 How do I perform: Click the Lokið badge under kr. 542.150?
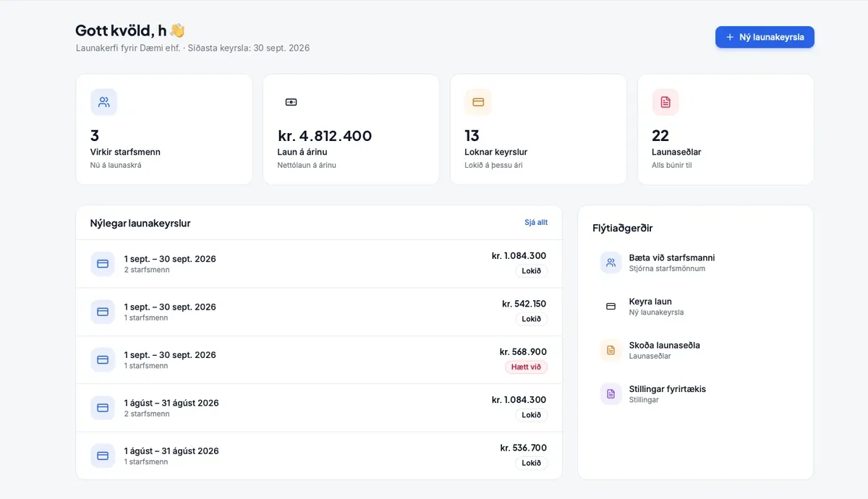(x=532, y=319)
